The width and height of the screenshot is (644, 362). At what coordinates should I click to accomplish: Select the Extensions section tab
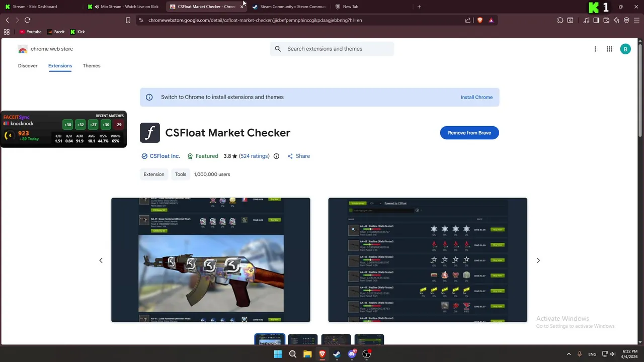pos(60,66)
